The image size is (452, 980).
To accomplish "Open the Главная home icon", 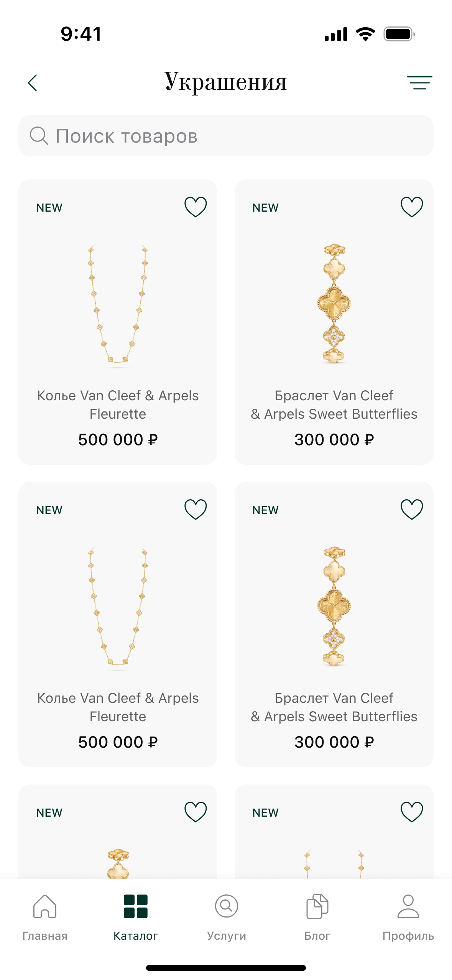I will point(45,906).
